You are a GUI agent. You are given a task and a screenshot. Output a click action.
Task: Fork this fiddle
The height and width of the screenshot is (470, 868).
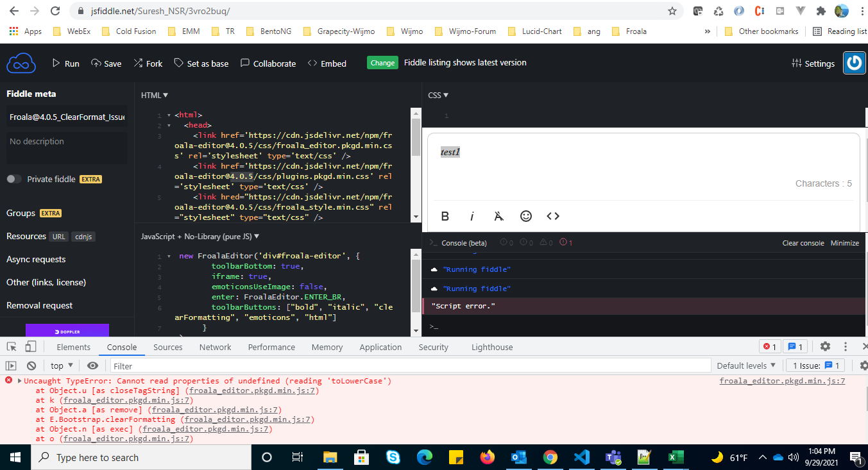click(x=148, y=63)
